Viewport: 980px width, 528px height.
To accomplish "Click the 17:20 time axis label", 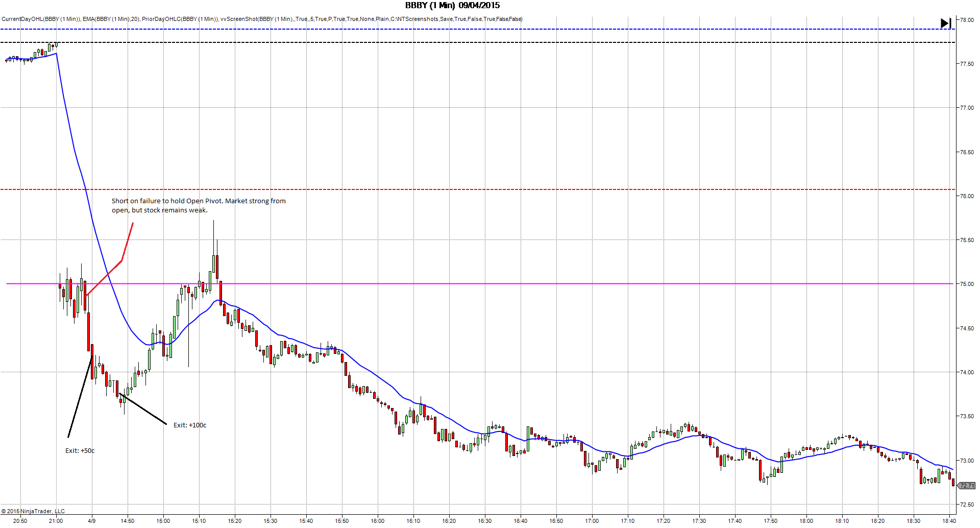I will pyautogui.click(x=664, y=521).
